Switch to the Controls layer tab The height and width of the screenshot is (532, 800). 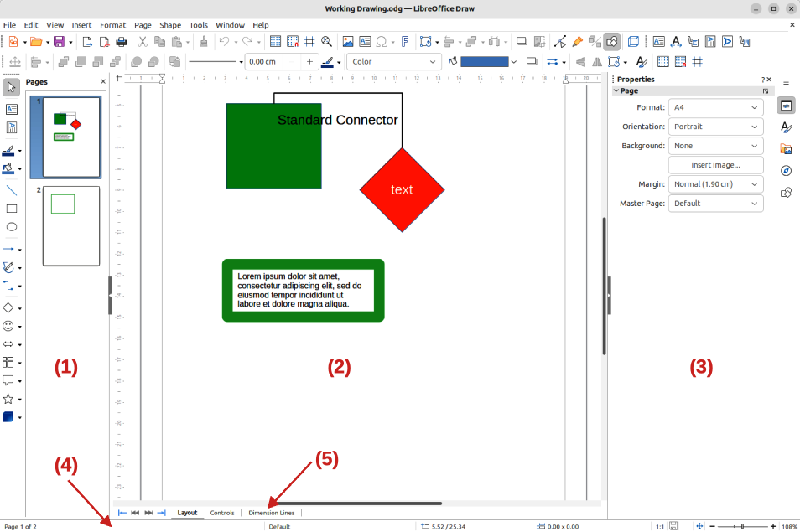click(x=222, y=513)
